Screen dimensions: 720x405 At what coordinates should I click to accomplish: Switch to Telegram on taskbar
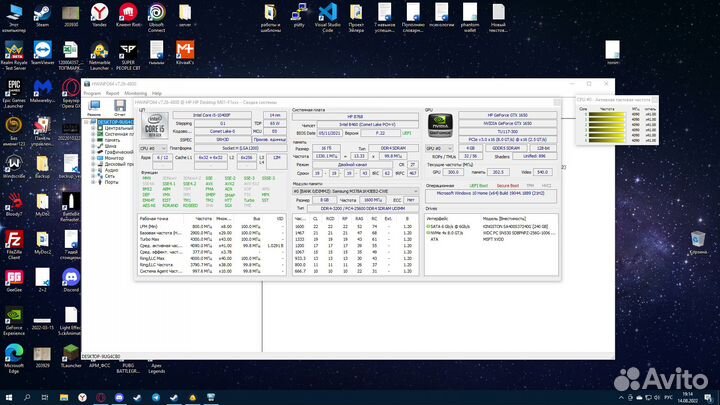156,398
